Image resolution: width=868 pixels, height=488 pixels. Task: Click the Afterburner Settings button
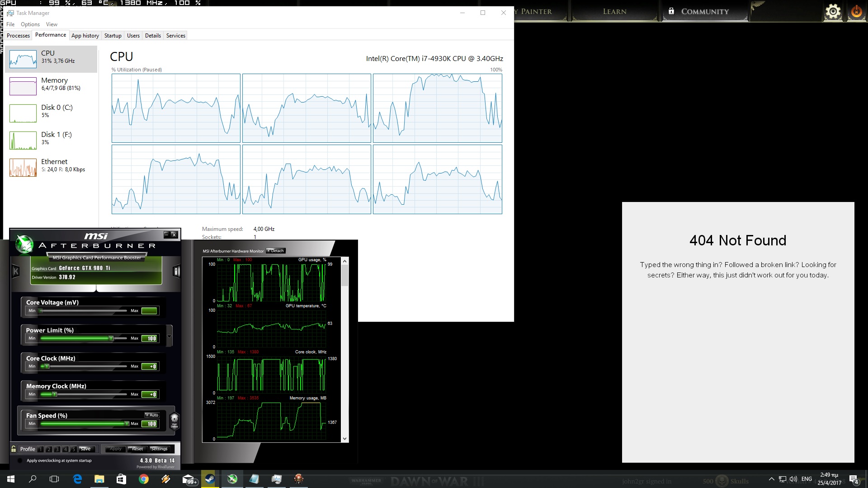pyautogui.click(x=159, y=449)
